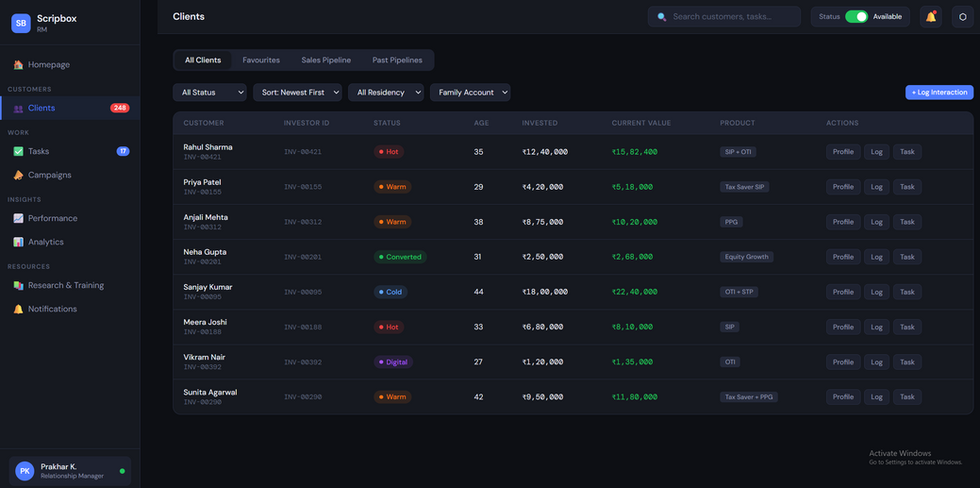Screen dimensions: 980x488
Task: Open the Analytics bar chart icon
Action: pyautogui.click(x=18, y=242)
